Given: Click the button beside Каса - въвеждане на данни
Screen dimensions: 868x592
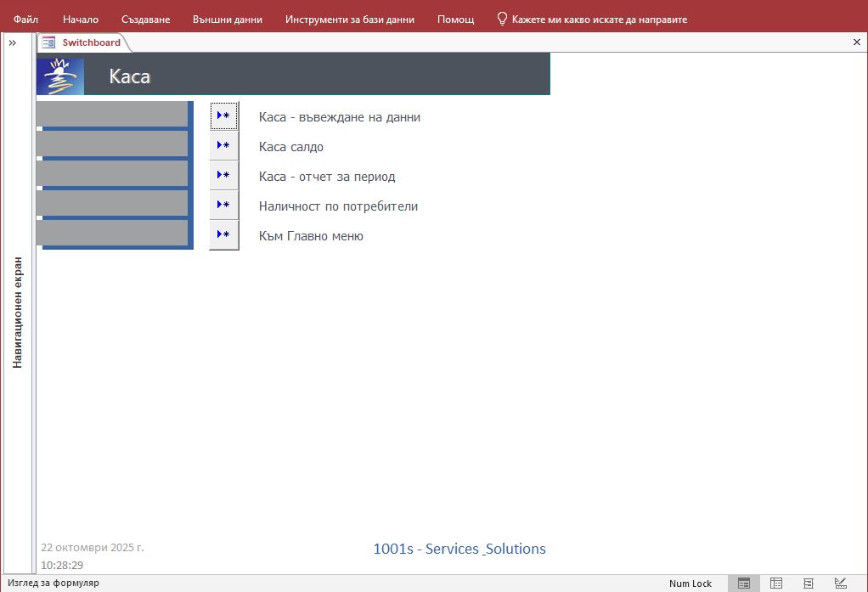Looking at the screenshot, I should pos(224,116).
